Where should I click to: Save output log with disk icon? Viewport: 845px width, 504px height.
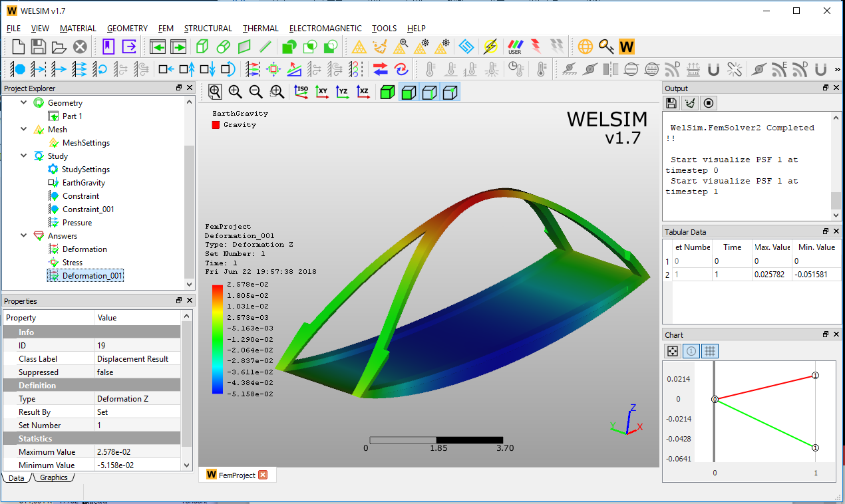pyautogui.click(x=671, y=103)
